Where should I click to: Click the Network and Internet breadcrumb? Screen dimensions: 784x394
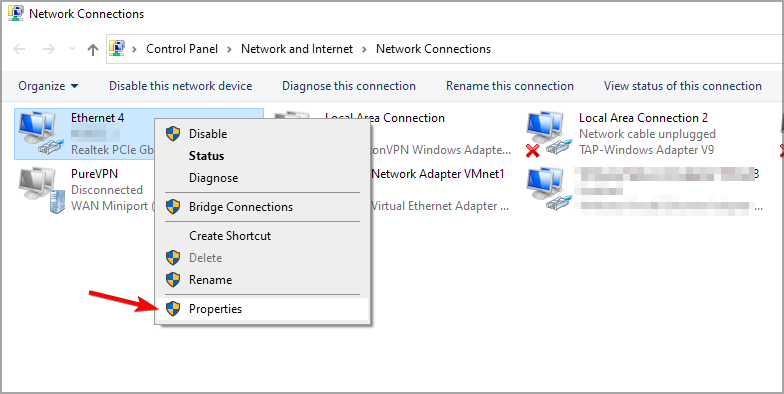tap(297, 49)
